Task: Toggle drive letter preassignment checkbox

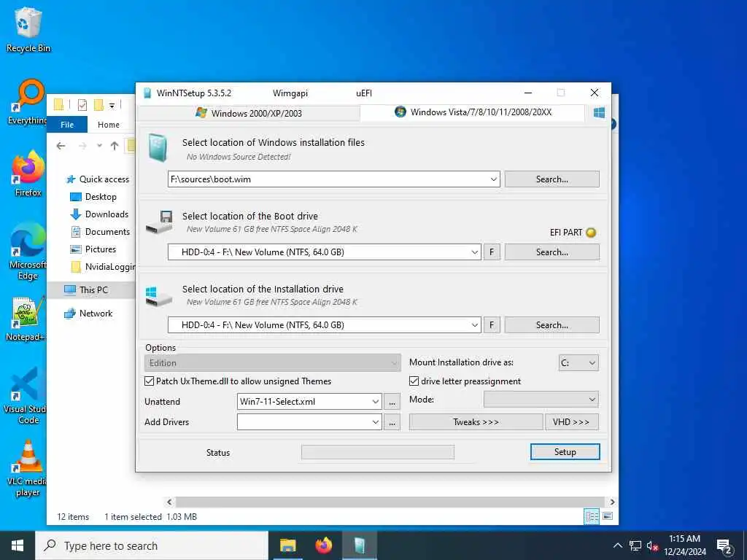Action: [x=414, y=381]
